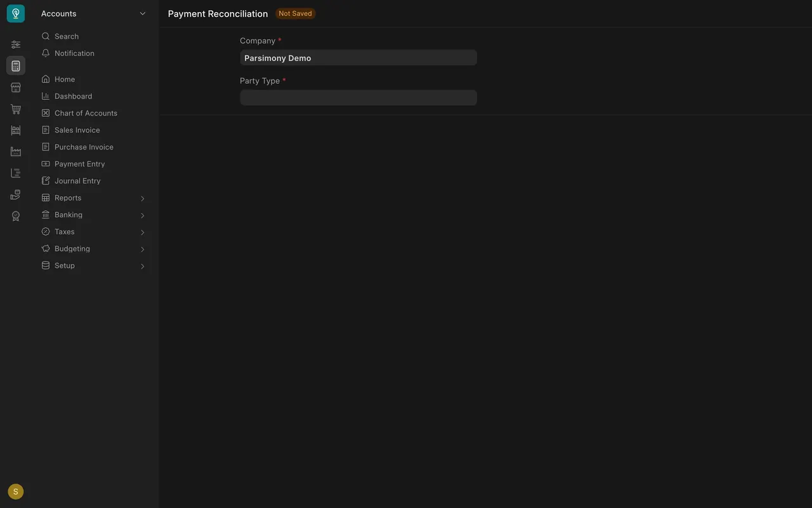Select the calculator Accounts icon in the rail
The image size is (812, 508).
(16, 66)
